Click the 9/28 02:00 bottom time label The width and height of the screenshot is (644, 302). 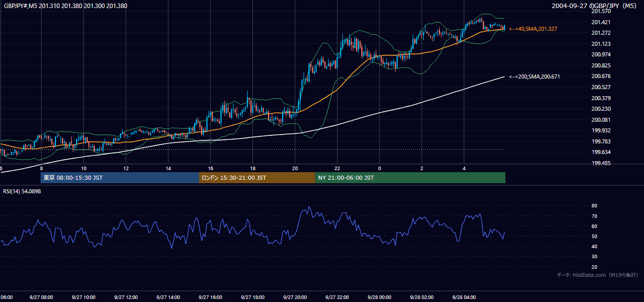coord(422,297)
